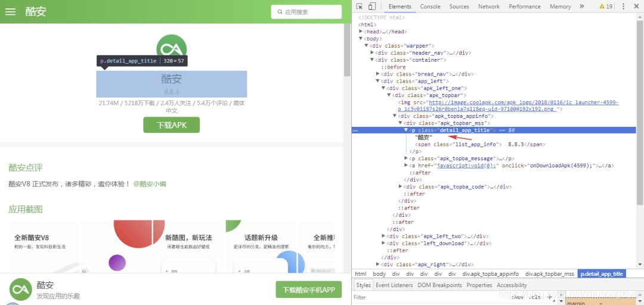Open the 新酷图,新玩法 screenshot thumbnail
Screen dimensions: 644x305
[188, 246]
